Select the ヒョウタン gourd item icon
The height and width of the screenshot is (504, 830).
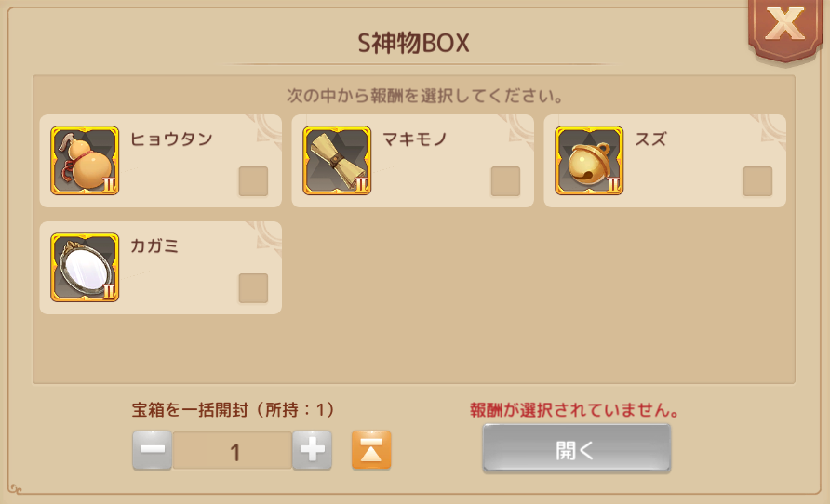[x=85, y=161]
